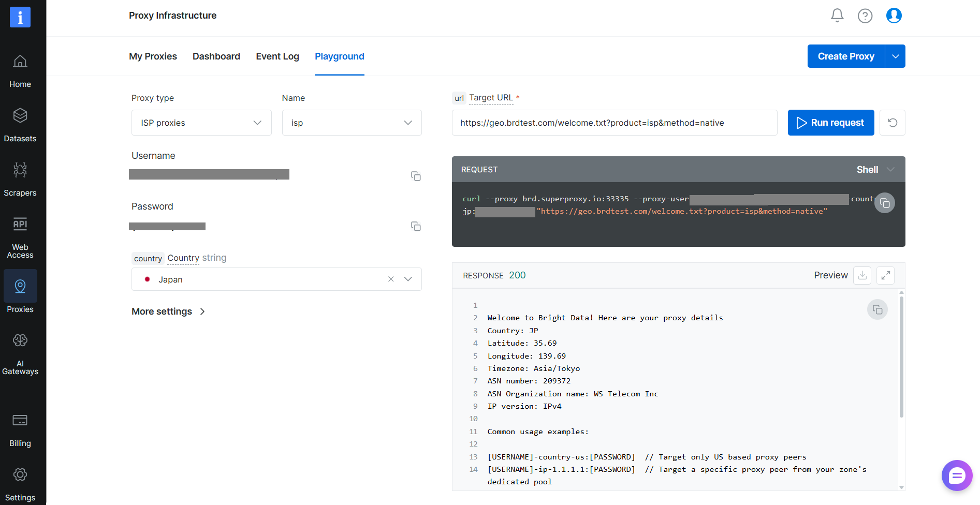This screenshot has height=505, width=980.
Task: Expand More settings
Action: pos(169,311)
